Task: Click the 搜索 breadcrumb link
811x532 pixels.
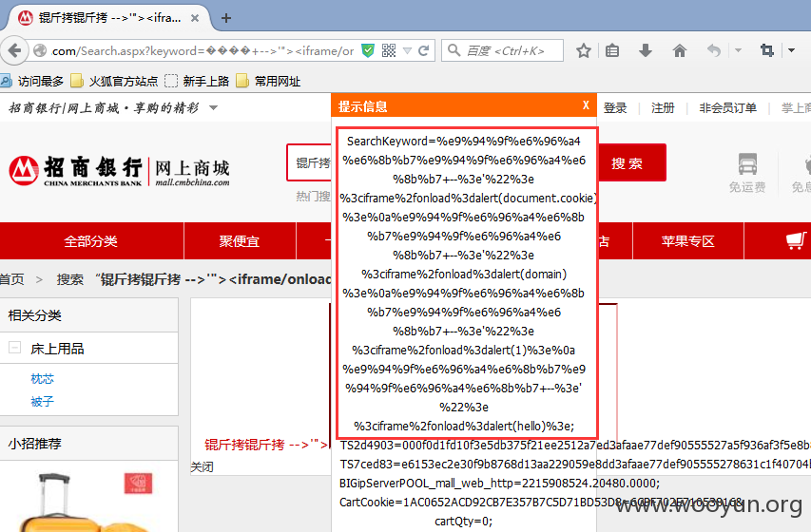Action: (x=69, y=279)
